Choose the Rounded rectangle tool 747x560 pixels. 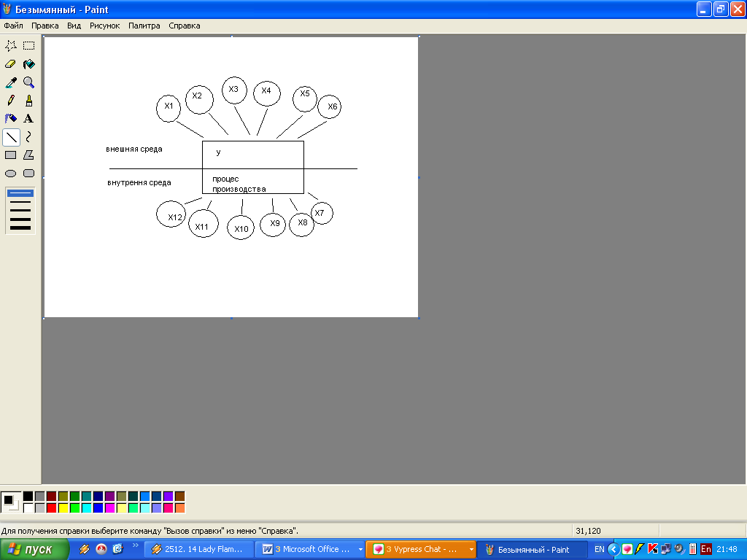(29, 174)
